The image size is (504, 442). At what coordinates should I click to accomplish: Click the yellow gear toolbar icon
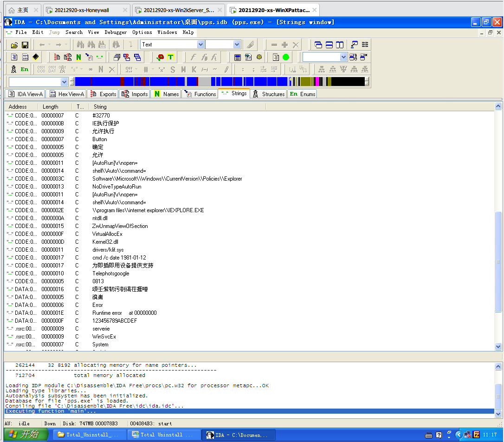(x=259, y=57)
